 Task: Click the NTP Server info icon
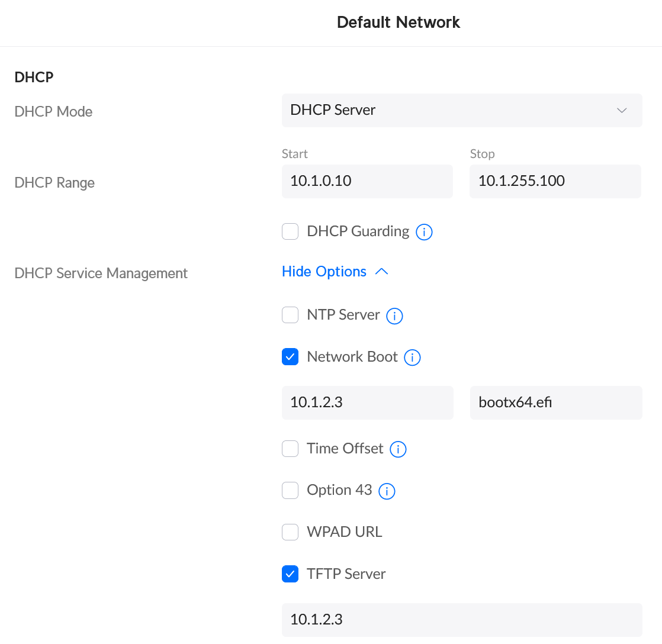point(394,316)
